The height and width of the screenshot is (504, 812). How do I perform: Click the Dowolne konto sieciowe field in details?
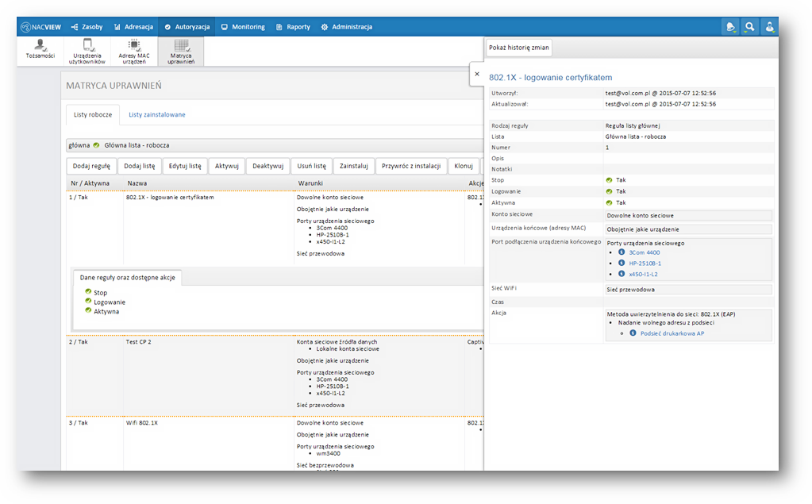click(689, 215)
